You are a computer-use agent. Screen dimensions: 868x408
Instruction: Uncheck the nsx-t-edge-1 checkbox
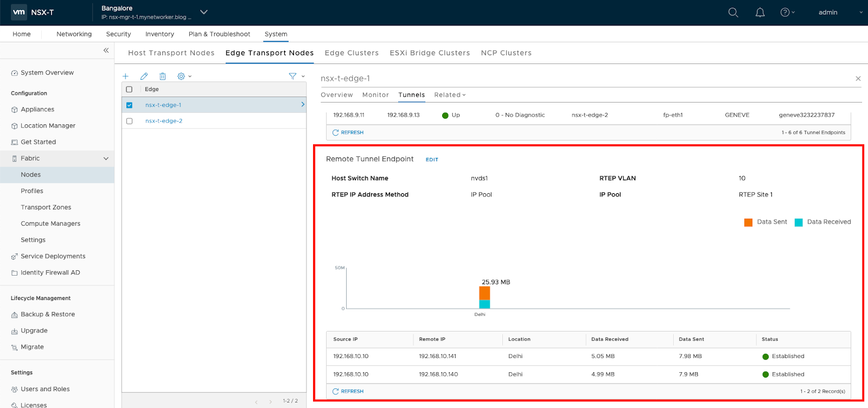click(x=129, y=105)
